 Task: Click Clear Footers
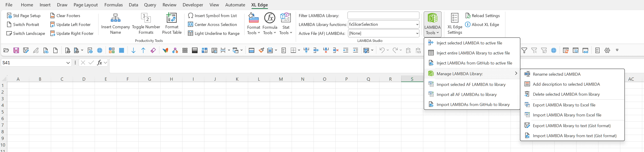[65, 16]
